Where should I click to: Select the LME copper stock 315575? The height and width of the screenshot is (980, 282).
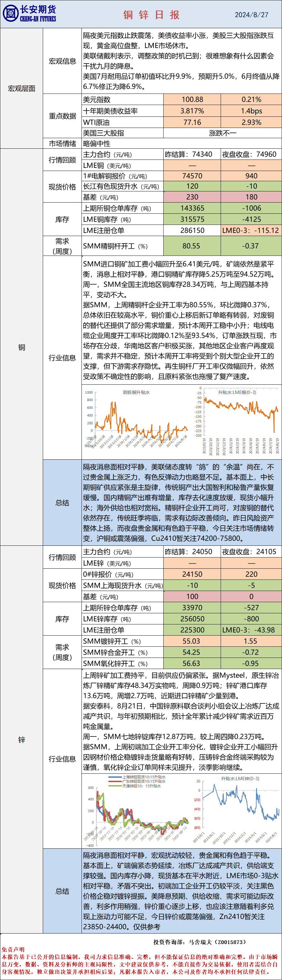(x=192, y=219)
